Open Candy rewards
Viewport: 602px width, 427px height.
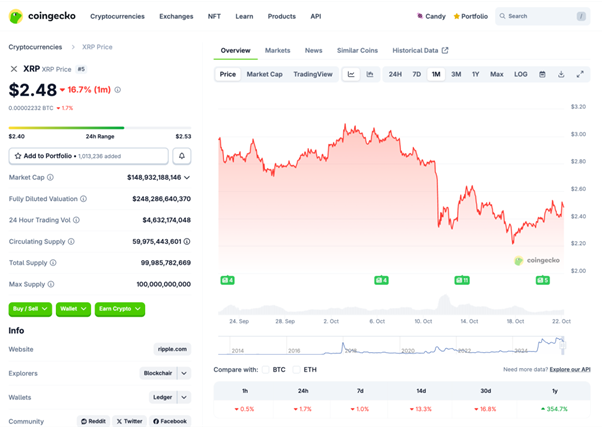(431, 17)
